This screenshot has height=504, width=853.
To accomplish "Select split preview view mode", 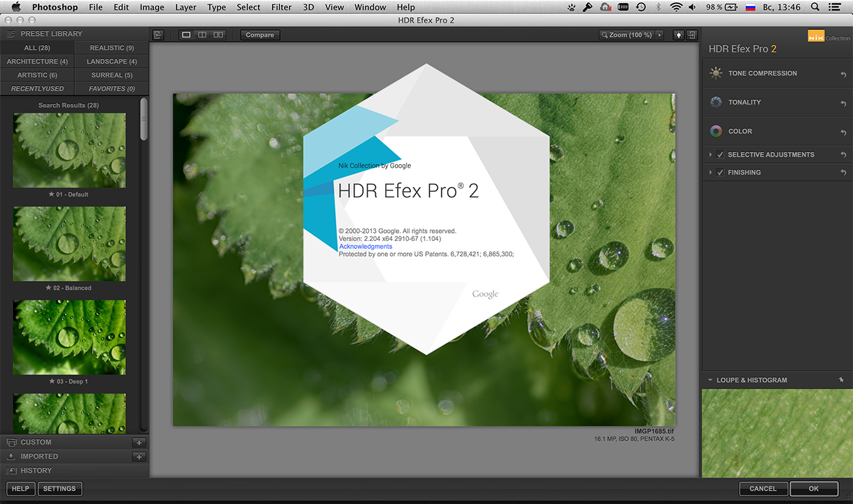I will 202,35.
